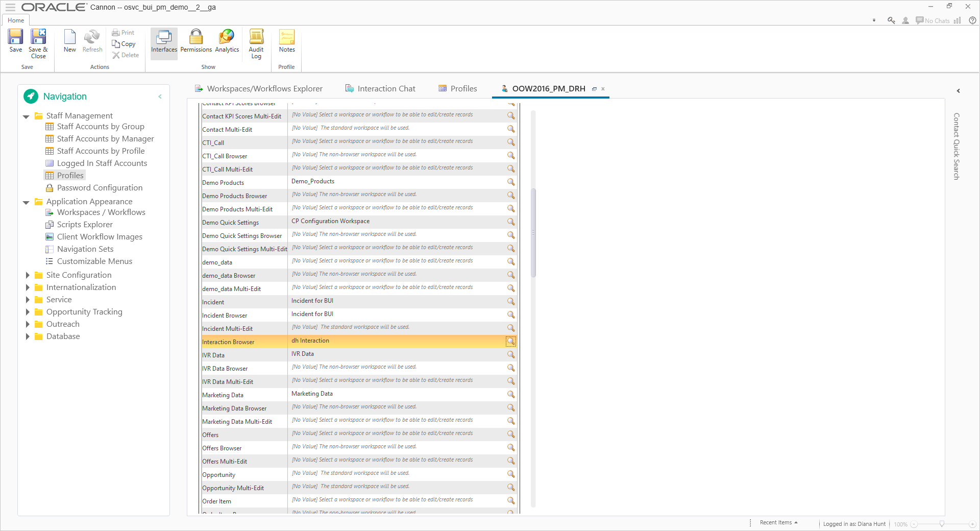The width and height of the screenshot is (980, 531).
Task: Open profile Notes
Action: pyautogui.click(x=287, y=41)
